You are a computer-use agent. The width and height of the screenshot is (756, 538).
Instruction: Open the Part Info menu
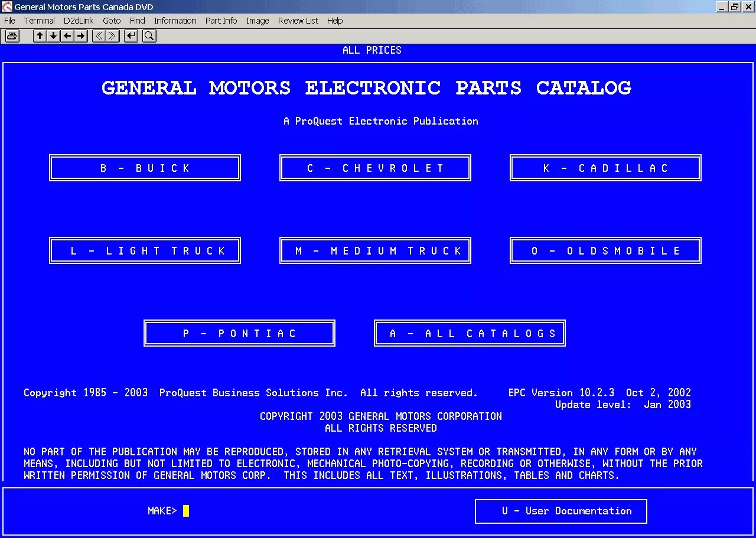[221, 21]
